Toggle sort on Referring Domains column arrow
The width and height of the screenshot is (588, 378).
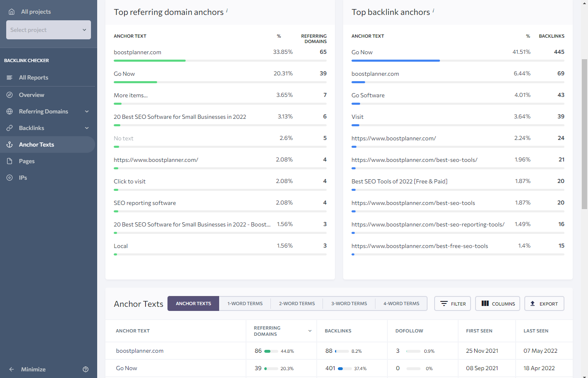tap(310, 331)
